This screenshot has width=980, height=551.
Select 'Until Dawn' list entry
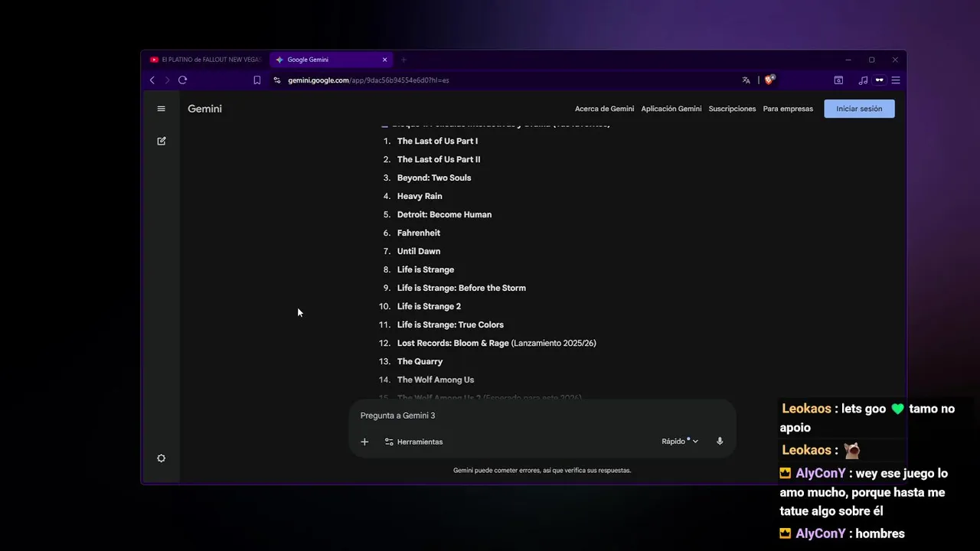[419, 251]
